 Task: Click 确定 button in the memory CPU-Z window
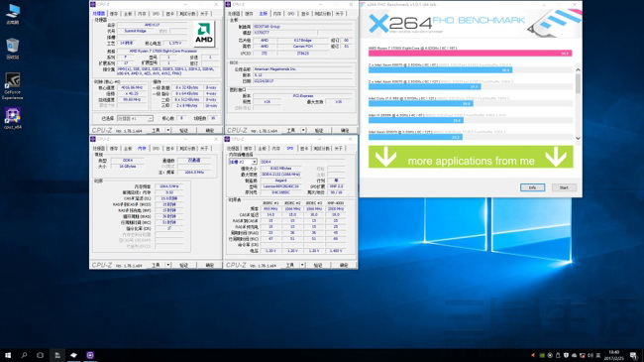[210, 266]
